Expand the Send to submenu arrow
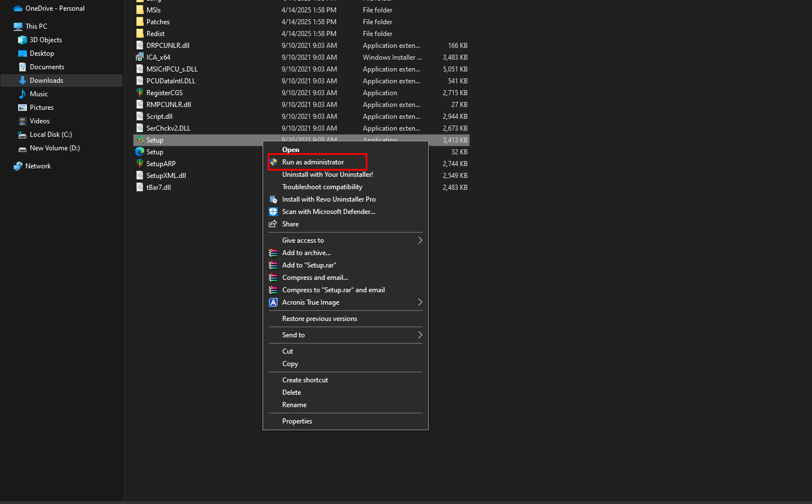812x504 pixels. [x=420, y=335]
